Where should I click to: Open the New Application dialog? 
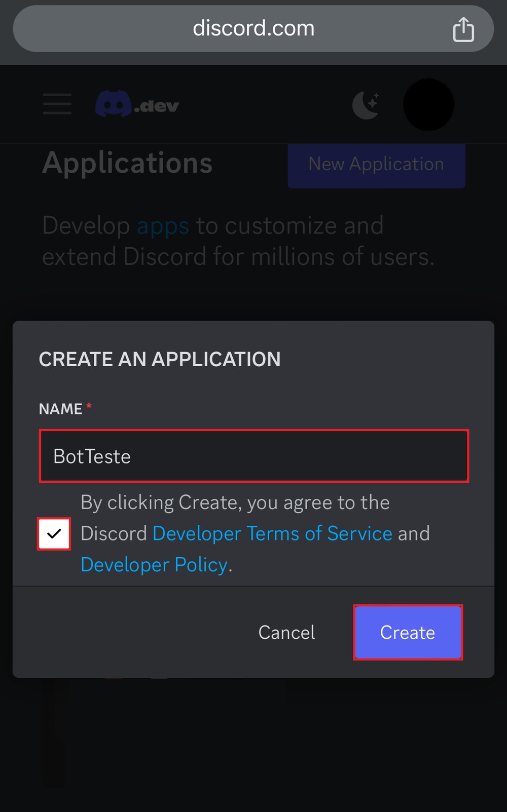pos(376,165)
